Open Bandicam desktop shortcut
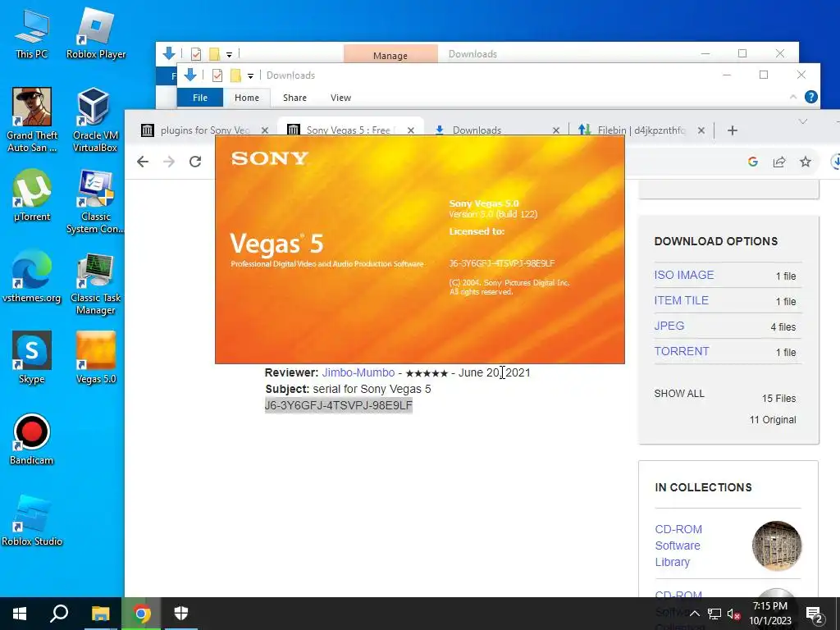The height and width of the screenshot is (630, 840). click(32, 440)
